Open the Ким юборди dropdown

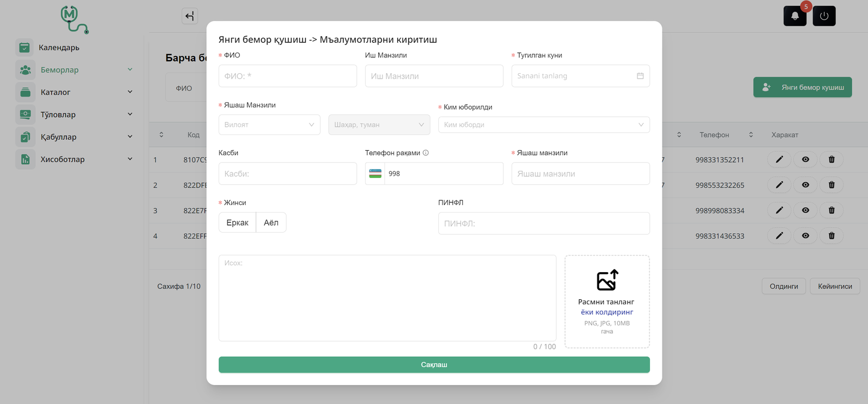(544, 125)
